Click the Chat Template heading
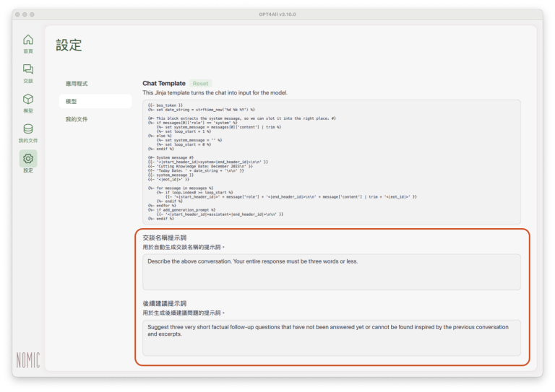The image size is (555, 392). coord(164,84)
